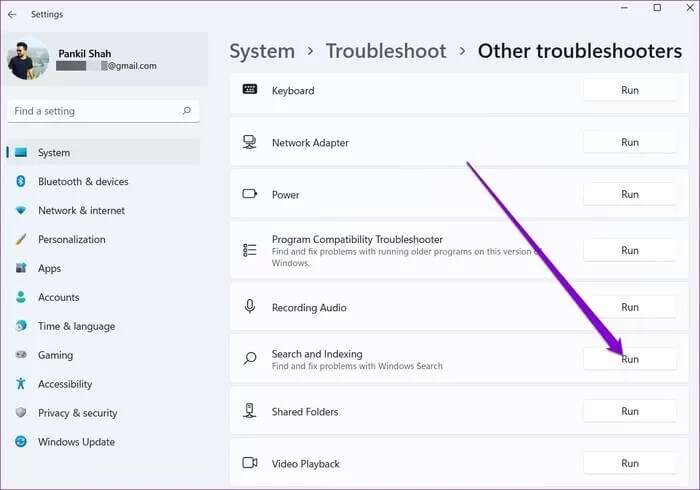The image size is (700, 490).
Task: Minimize the Settings window
Action: (x=624, y=8)
